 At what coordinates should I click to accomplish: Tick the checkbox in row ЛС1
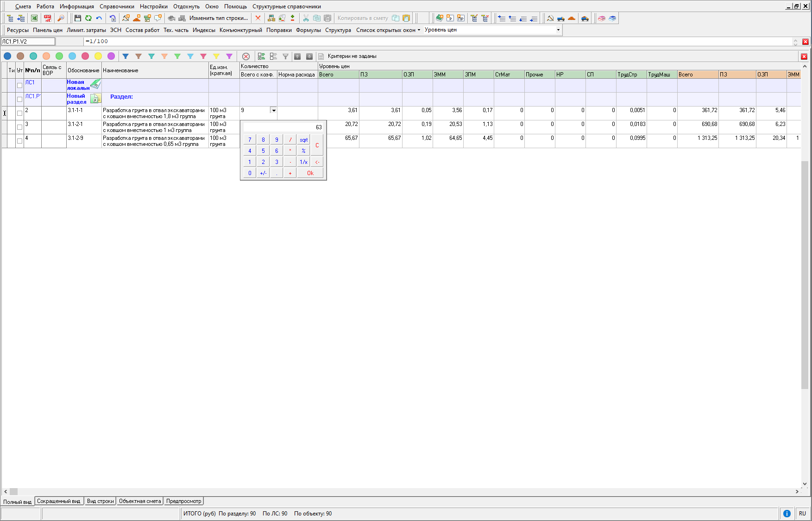tap(19, 85)
